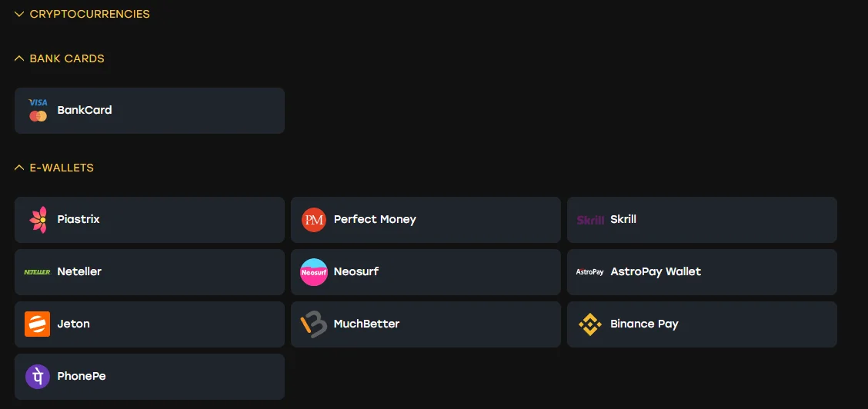Choose the Skrill payment tile
Screen dimensions: 868x409
click(x=702, y=220)
